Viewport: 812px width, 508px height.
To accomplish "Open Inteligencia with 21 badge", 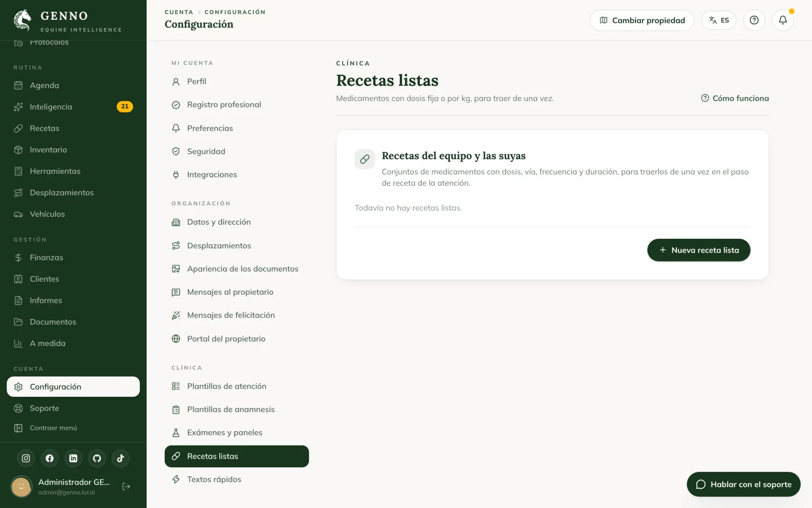I will click(73, 107).
